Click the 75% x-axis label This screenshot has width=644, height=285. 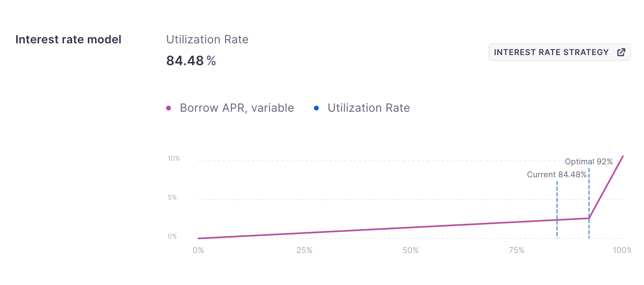[x=516, y=250]
